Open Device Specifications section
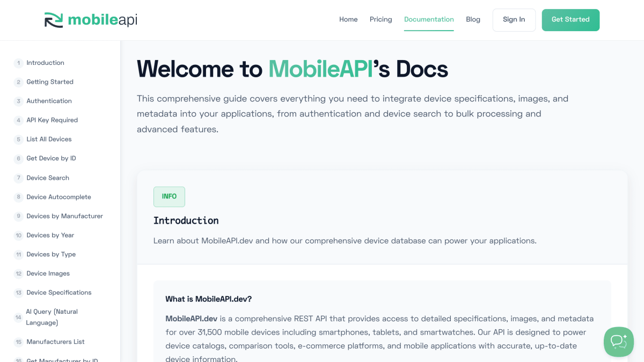The height and width of the screenshot is (362, 644). click(x=59, y=292)
